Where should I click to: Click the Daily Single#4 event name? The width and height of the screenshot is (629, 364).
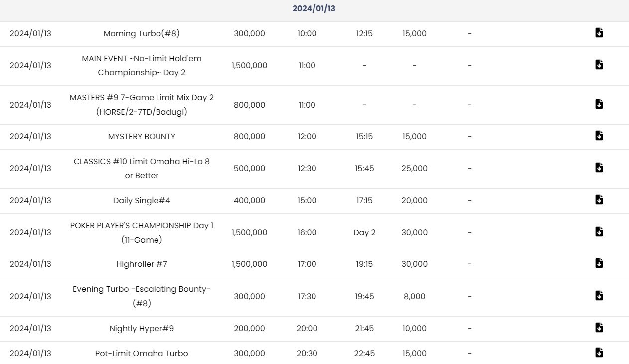coord(142,200)
